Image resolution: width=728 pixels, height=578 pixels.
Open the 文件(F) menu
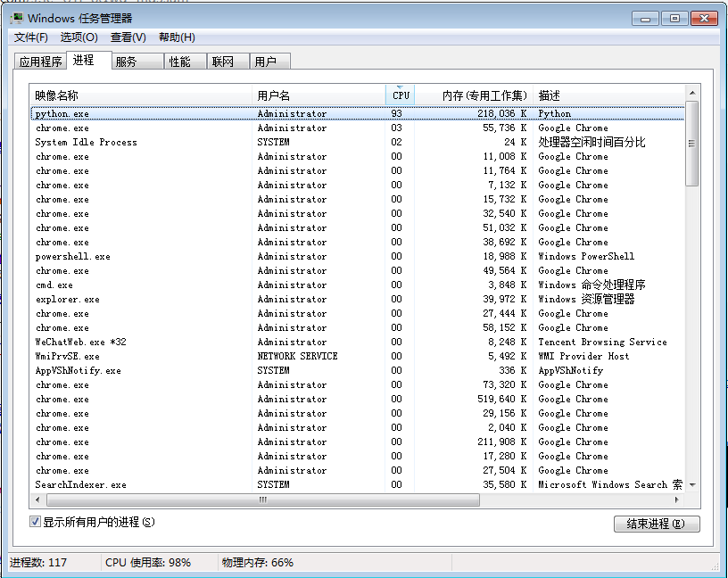(x=30, y=37)
